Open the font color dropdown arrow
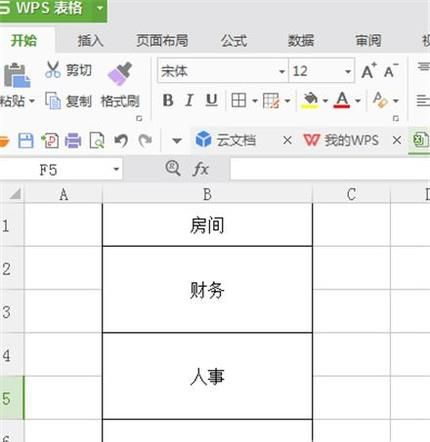The width and height of the screenshot is (430, 442). click(x=358, y=100)
